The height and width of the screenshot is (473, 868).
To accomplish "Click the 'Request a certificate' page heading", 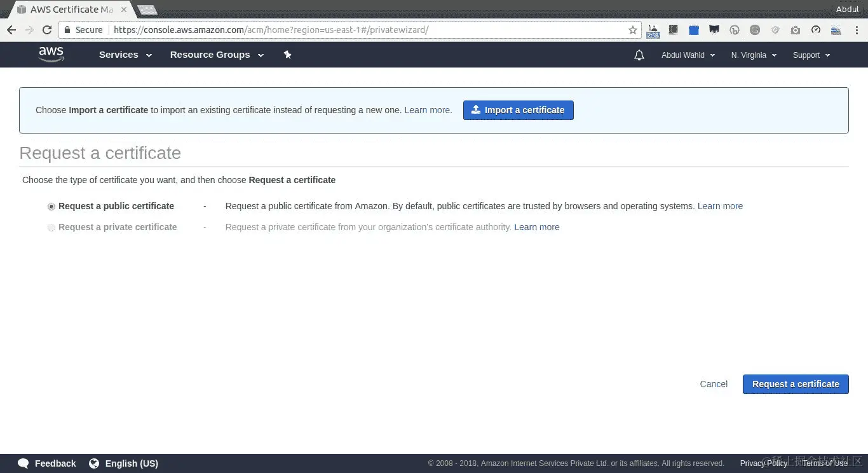I will coord(100,153).
